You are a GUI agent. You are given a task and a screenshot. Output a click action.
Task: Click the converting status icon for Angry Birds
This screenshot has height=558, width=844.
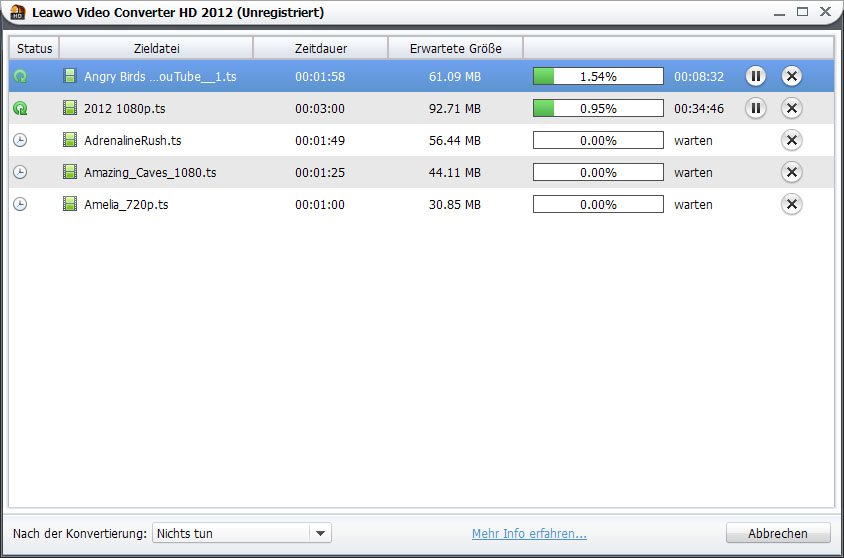point(20,76)
